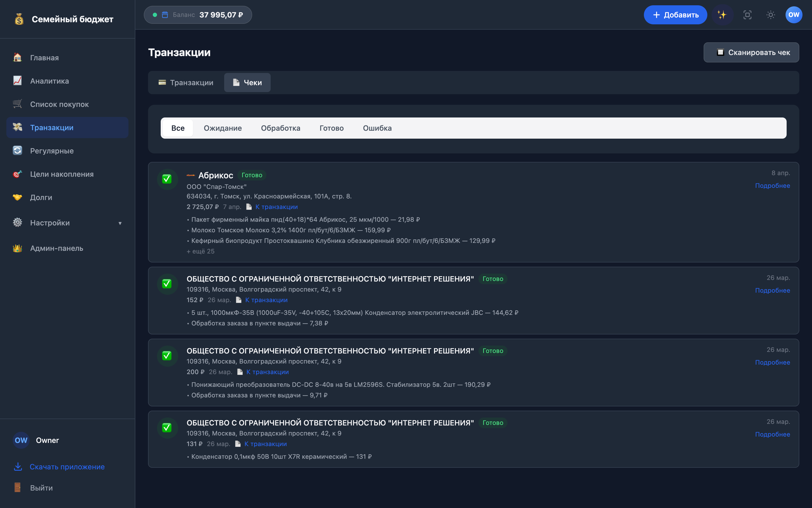Screen dimensions: 812x508
Task: Click the Понижающий преобразователь DC-DC item
Action: [x=339, y=385]
